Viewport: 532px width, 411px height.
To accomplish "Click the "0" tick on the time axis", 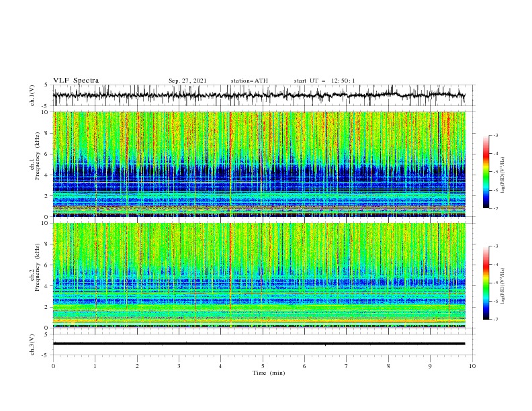I will point(53,366).
